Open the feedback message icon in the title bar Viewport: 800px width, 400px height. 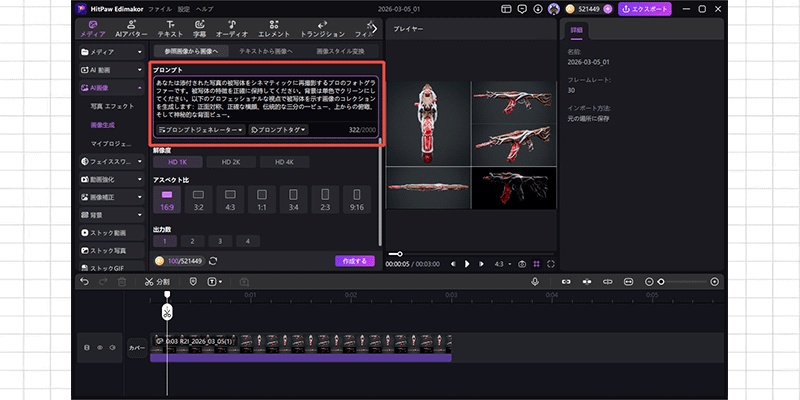[522, 9]
